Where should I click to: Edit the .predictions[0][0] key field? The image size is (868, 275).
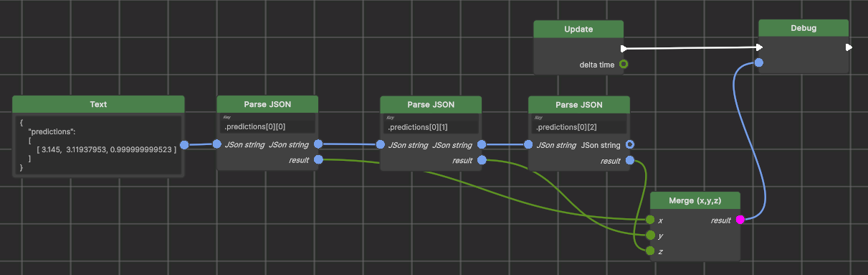(267, 127)
